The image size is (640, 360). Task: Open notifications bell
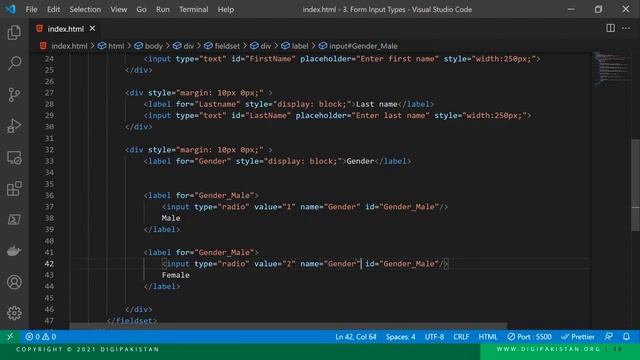626,337
